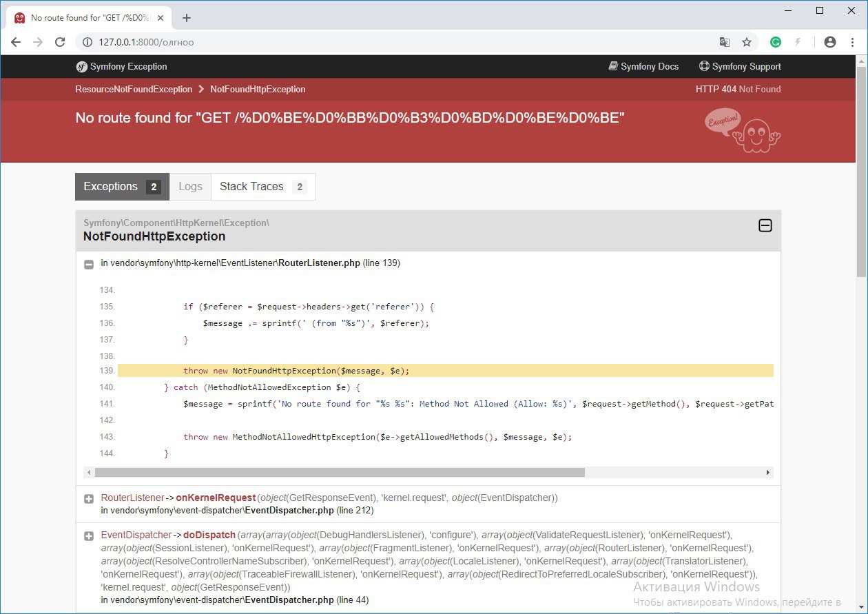Screen dimensions: 868x614
Task: Click the browser forward arrow
Action: point(38,42)
